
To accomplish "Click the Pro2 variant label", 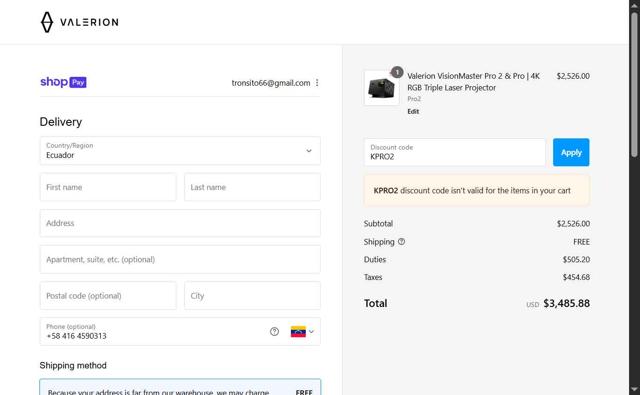I will (414, 99).
